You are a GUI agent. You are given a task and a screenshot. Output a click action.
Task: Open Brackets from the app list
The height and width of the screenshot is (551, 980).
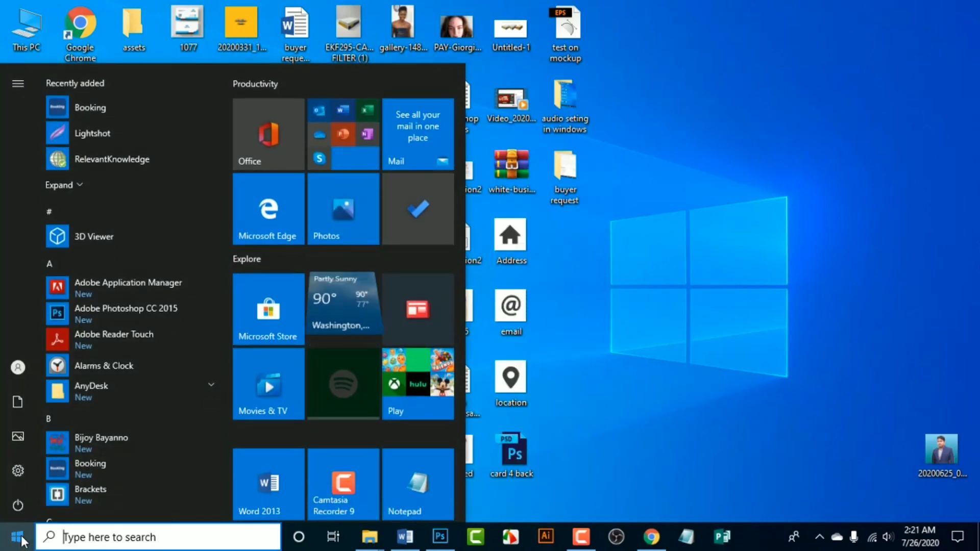point(130,494)
